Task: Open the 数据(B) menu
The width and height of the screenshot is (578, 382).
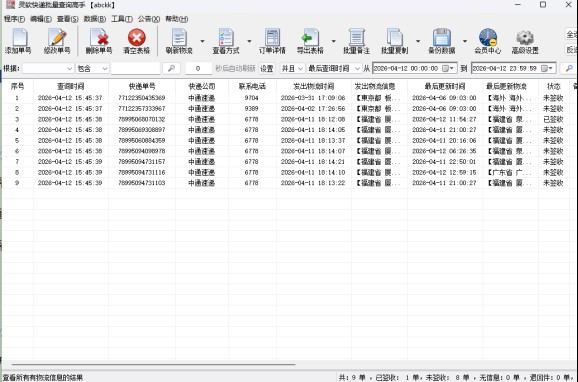Action: pos(95,19)
